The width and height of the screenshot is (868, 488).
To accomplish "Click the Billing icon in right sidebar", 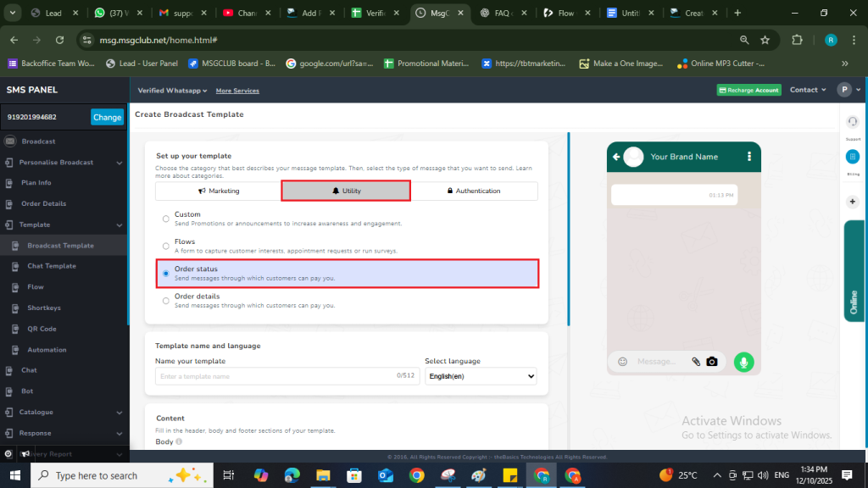I will (852, 157).
